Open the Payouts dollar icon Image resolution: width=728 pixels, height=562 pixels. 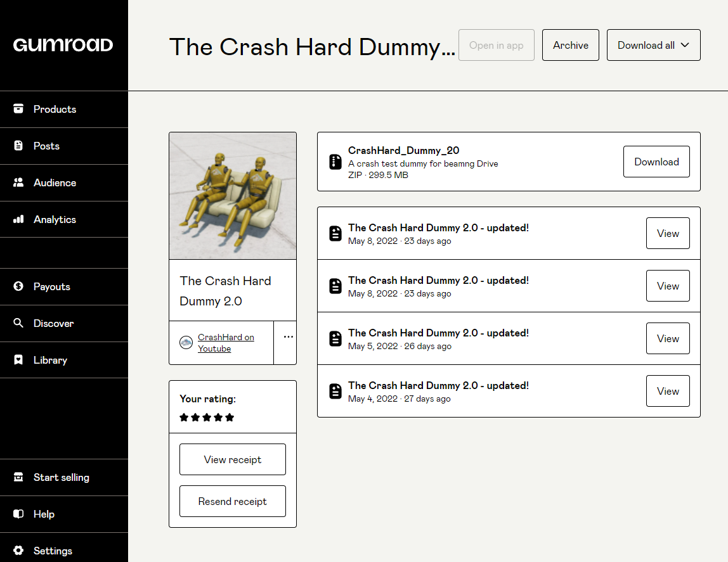pyautogui.click(x=18, y=286)
